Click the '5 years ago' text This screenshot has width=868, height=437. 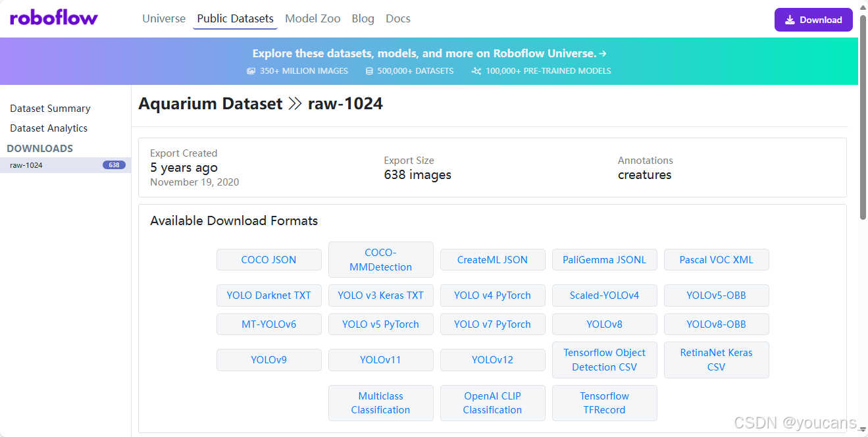184,168
